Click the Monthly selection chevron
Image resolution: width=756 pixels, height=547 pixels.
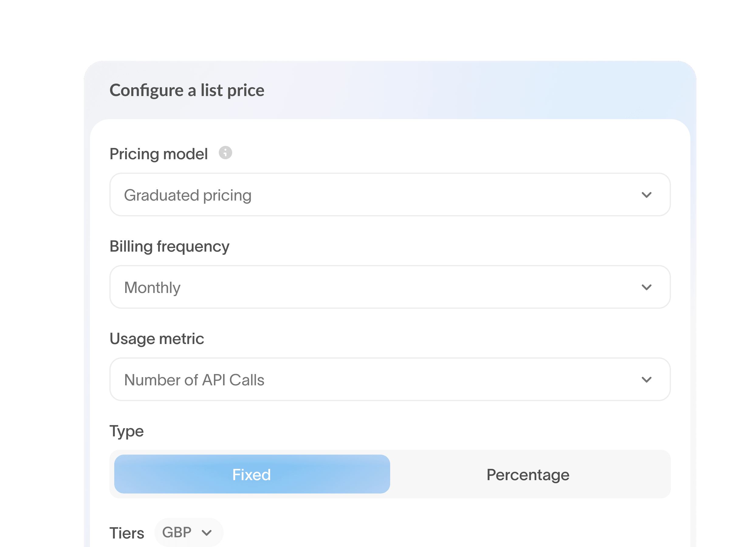(x=647, y=287)
